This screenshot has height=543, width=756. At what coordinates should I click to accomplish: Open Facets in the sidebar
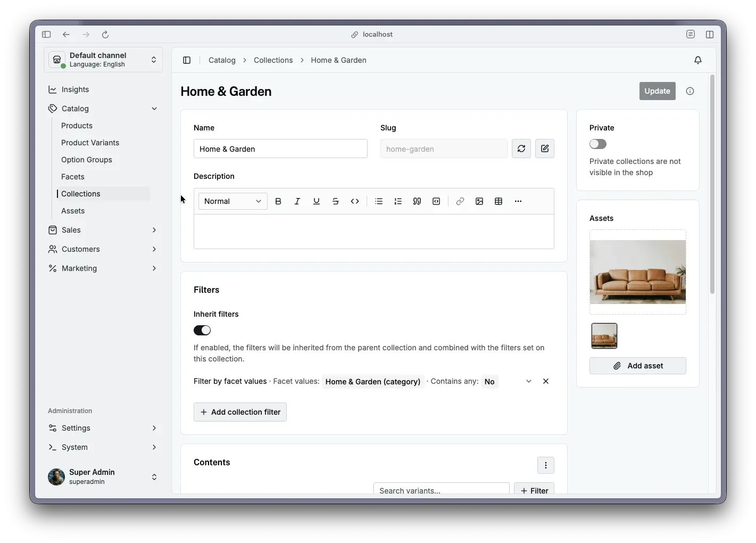point(73,177)
